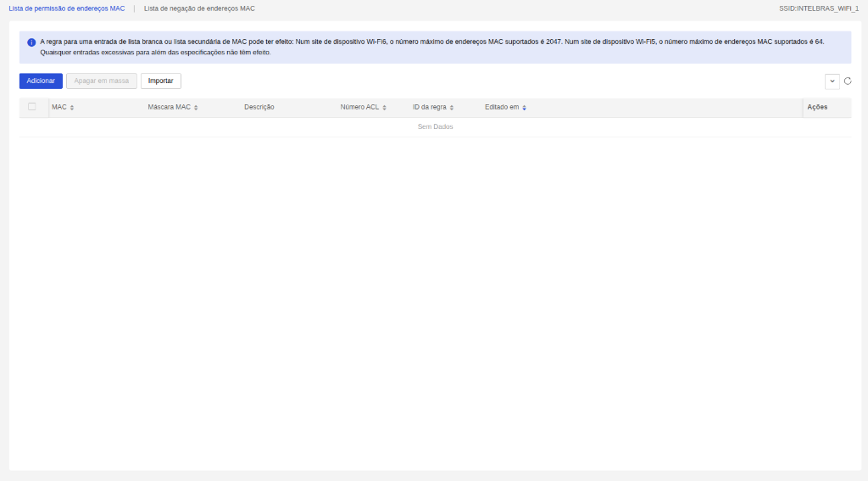Click the Número ACL header label
The image size is (868, 481).
coord(359,107)
